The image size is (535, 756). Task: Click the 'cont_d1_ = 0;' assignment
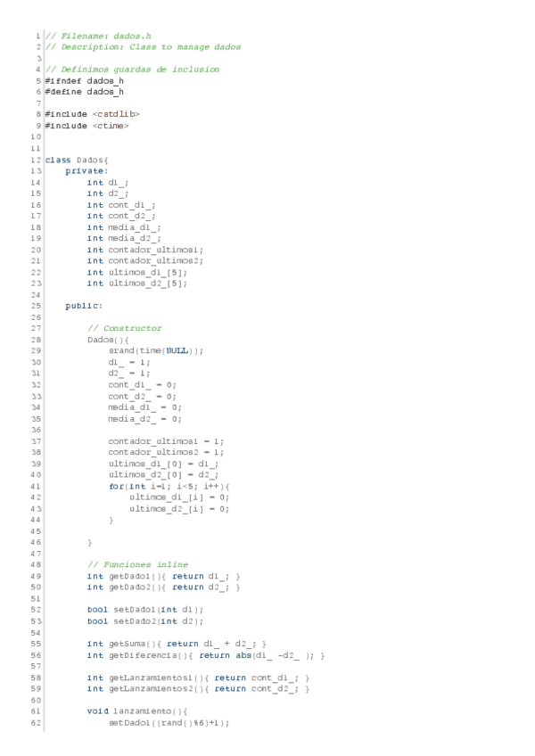coord(143,385)
